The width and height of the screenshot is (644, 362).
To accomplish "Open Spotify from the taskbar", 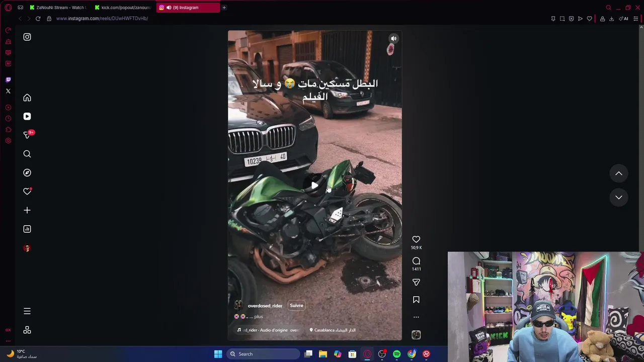I will click(397, 354).
